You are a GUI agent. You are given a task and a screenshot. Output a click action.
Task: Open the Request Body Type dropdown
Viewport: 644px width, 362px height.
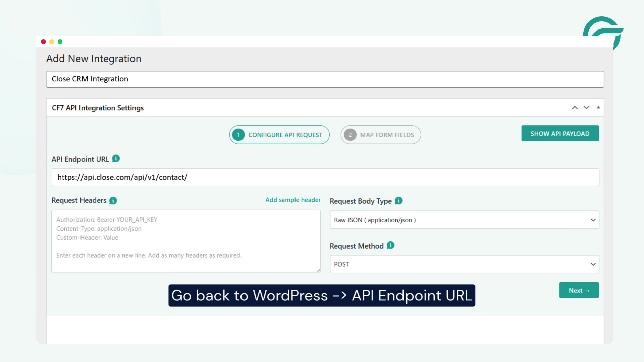465,220
